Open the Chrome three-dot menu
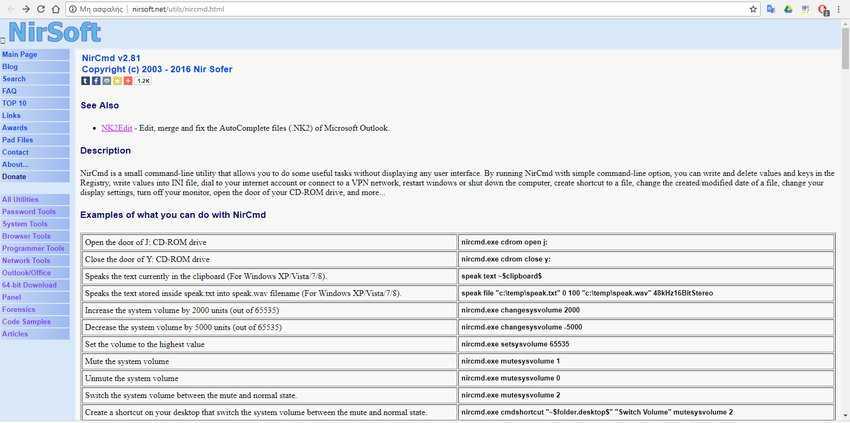 pyautogui.click(x=839, y=9)
